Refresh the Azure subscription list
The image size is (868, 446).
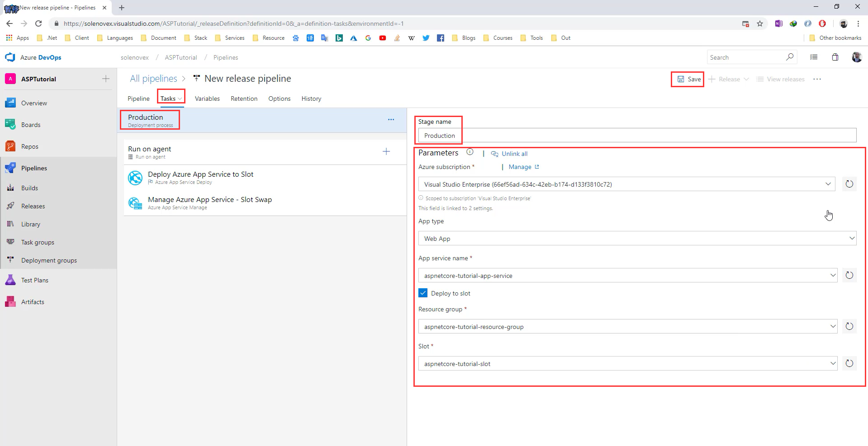pyautogui.click(x=849, y=184)
